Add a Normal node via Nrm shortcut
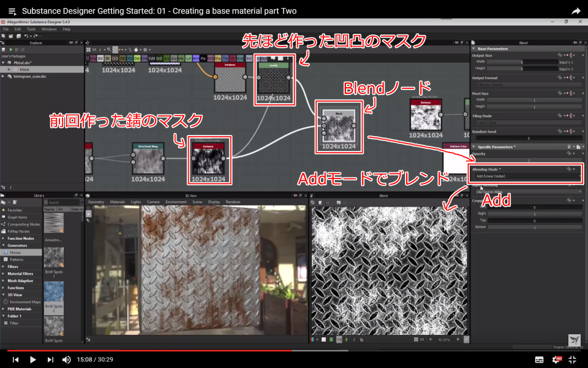The image size is (588, 368). (x=196, y=59)
